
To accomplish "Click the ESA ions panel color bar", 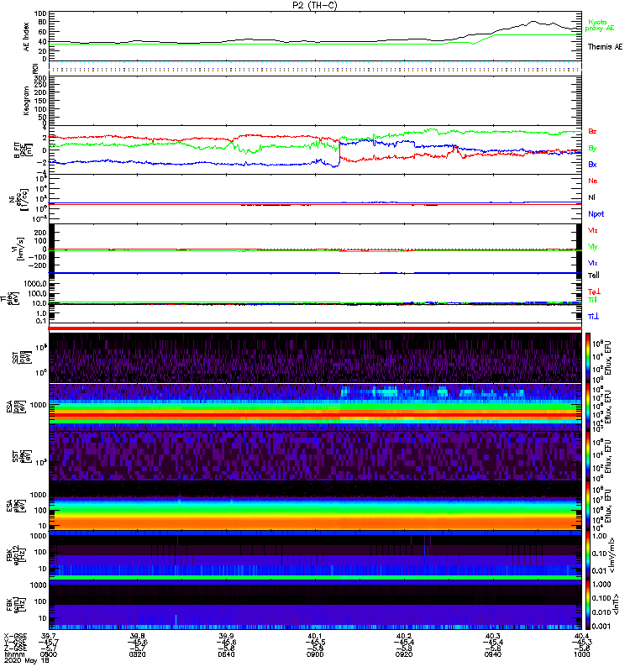I will 588,407.
